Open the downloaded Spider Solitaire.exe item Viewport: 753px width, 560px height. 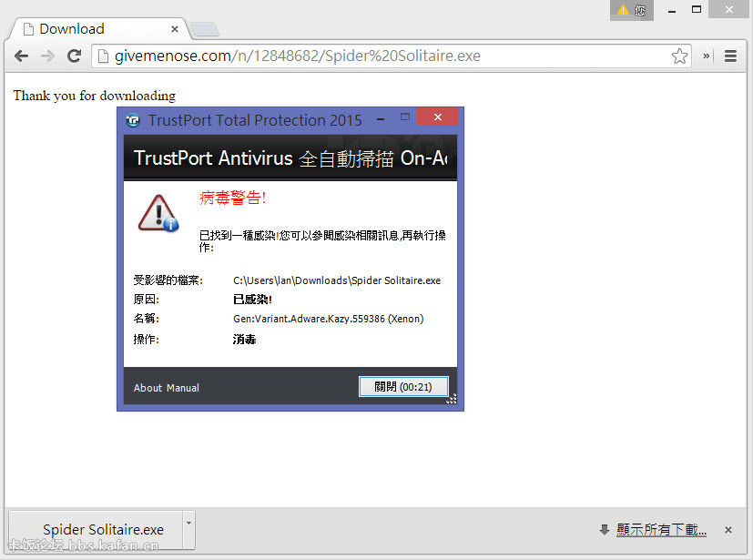(96, 530)
